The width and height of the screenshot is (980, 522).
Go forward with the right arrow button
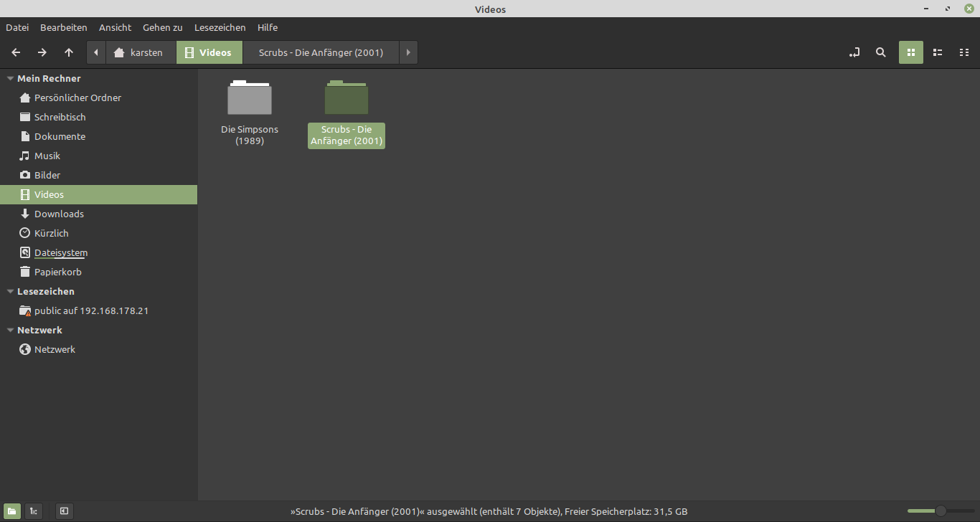coord(42,52)
